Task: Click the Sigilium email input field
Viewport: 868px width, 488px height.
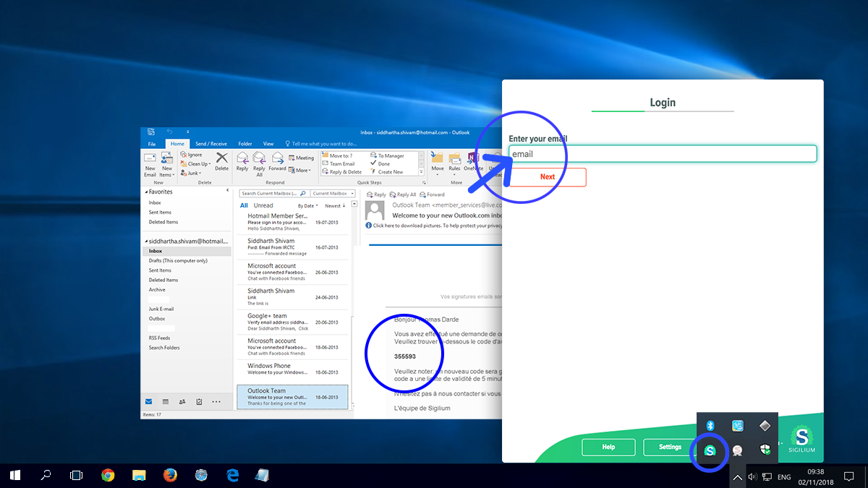Action: click(x=663, y=154)
